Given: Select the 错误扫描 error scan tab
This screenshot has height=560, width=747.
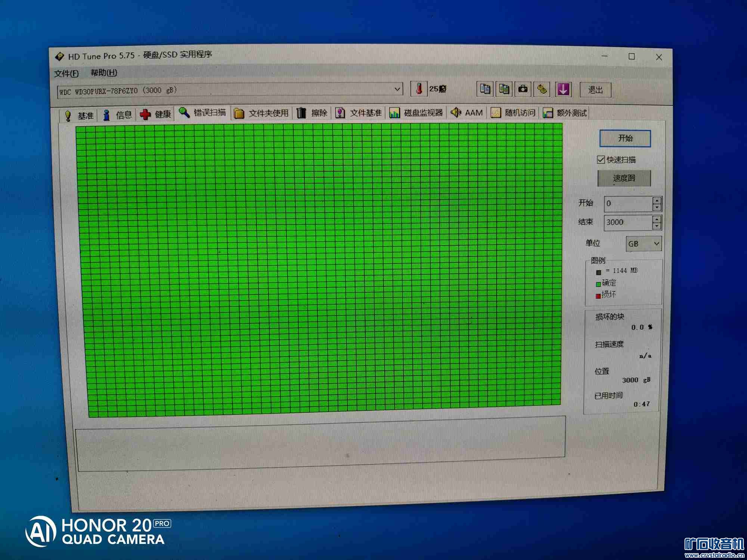Looking at the screenshot, I should coord(202,112).
